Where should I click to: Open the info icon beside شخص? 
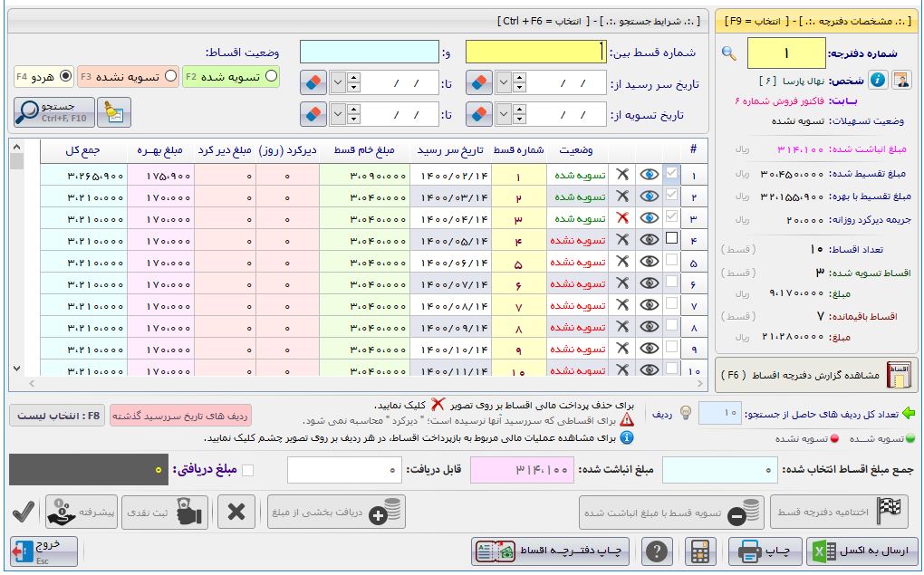[x=878, y=81]
